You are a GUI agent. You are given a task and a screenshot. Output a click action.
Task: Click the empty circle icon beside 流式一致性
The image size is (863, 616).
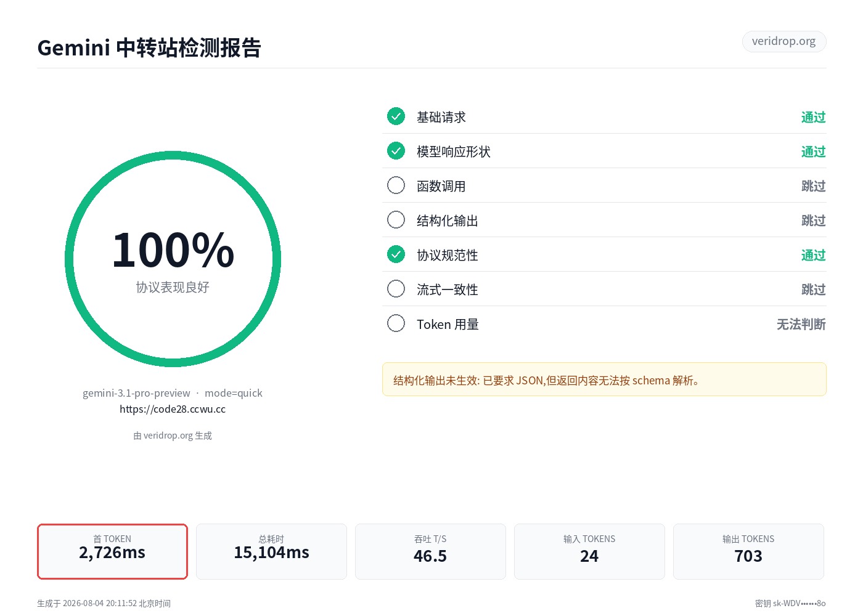pyautogui.click(x=396, y=289)
